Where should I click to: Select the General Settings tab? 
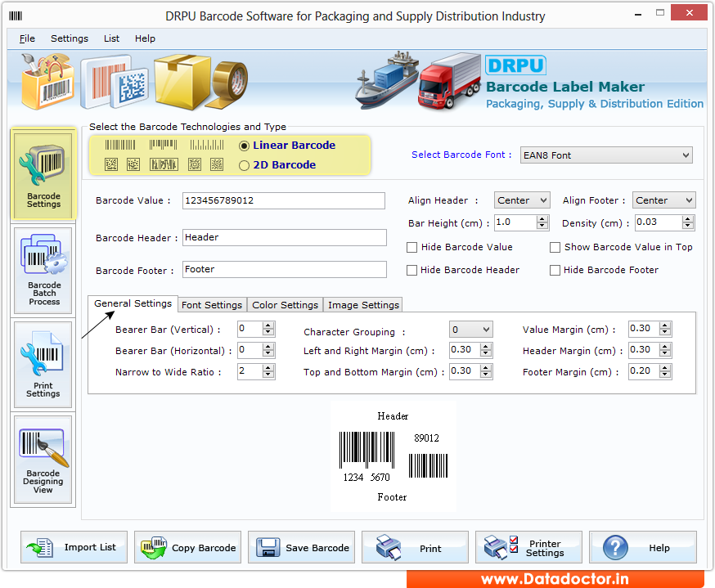pyautogui.click(x=133, y=303)
